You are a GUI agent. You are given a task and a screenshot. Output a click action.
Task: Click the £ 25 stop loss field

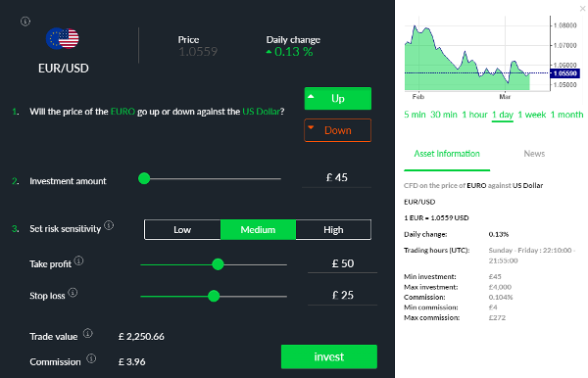click(x=342, y=295)
